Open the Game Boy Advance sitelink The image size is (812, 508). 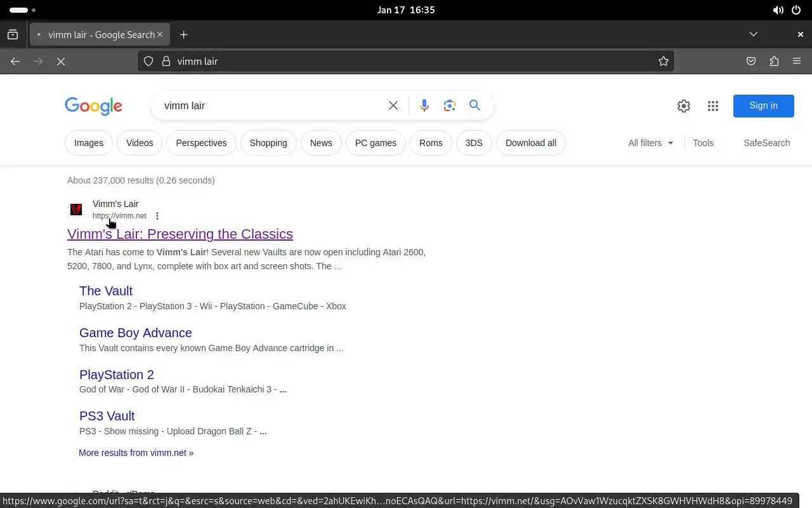pyautogui.click(x=136, y=333)
